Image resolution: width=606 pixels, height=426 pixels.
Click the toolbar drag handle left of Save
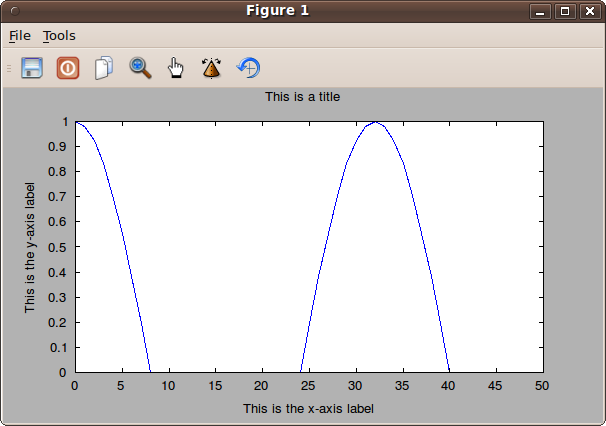9,68
